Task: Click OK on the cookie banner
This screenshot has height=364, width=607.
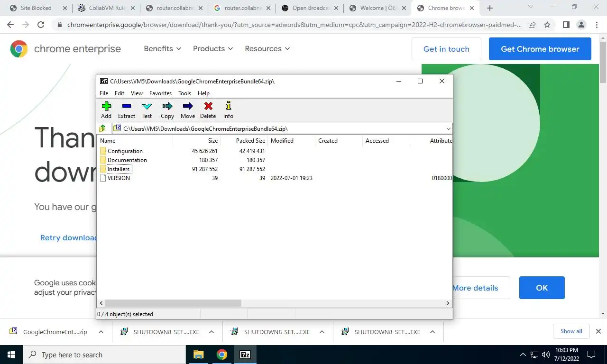Action: click(542, 288)
